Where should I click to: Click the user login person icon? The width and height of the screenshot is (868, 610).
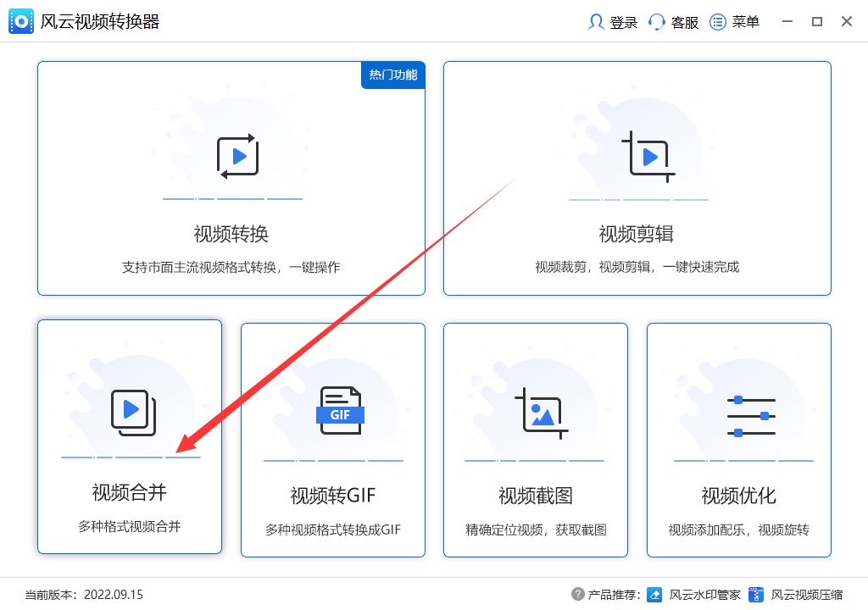pyautogui.click(x=596, y=22)
